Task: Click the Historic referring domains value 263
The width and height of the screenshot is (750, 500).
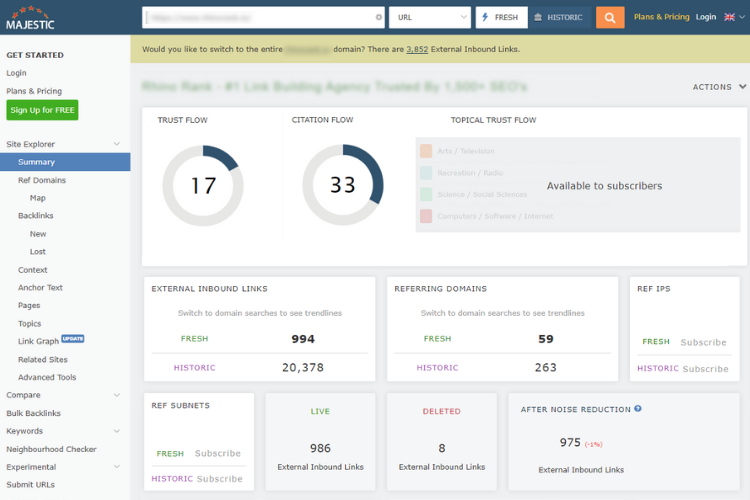Action: [546, 367]
